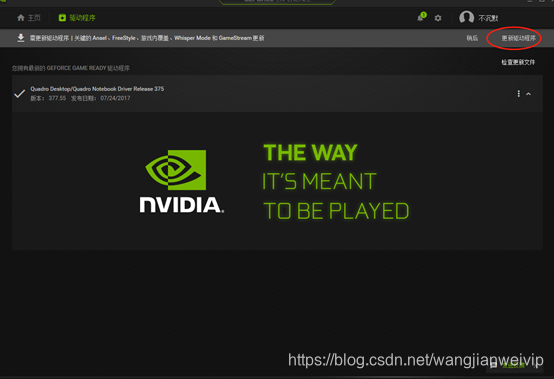Click the GEFORCE GAME READY driver status text
Viewport: 554px width, 379px height.
71,68
